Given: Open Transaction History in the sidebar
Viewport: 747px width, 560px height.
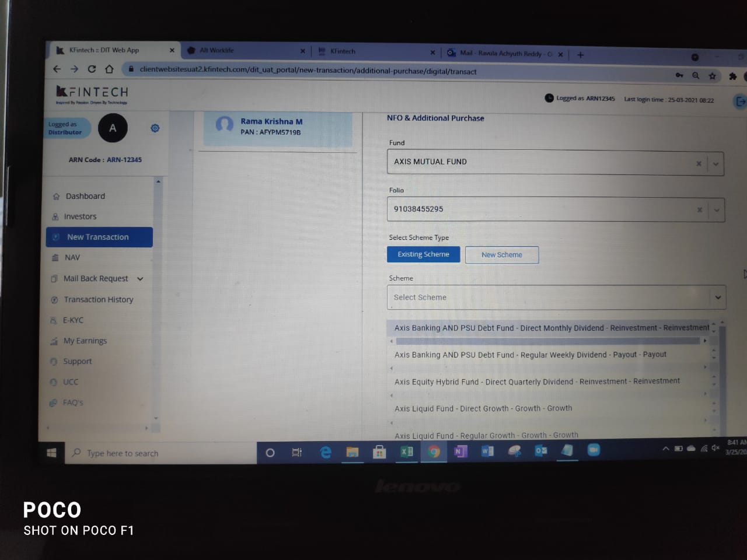Looking at the screenshot, I should click(x=98, y=300).
